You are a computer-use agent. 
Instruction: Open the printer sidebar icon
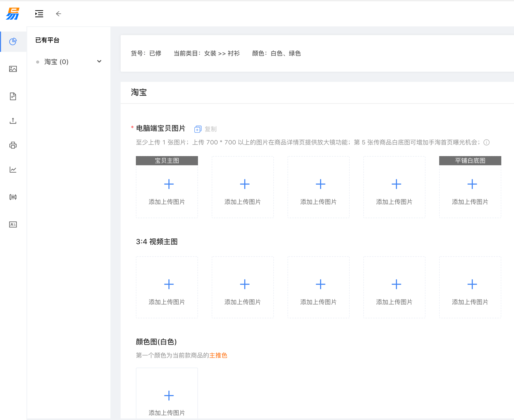[x=13, y=145]
